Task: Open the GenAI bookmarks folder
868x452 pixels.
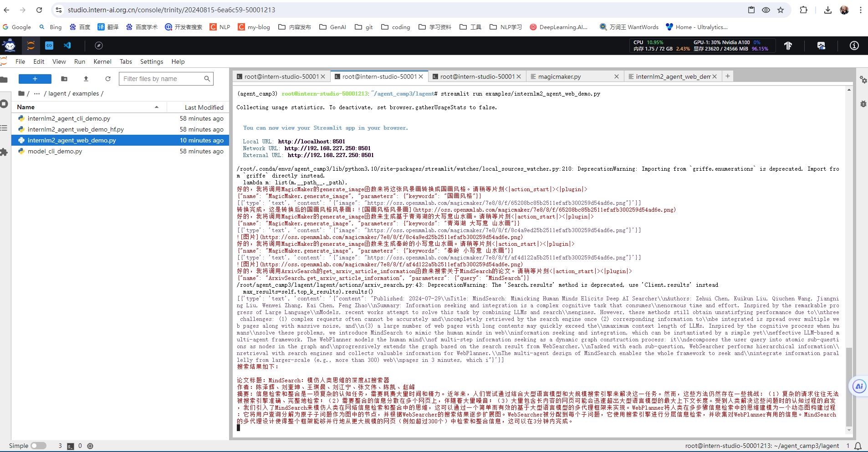Action: 332,27
